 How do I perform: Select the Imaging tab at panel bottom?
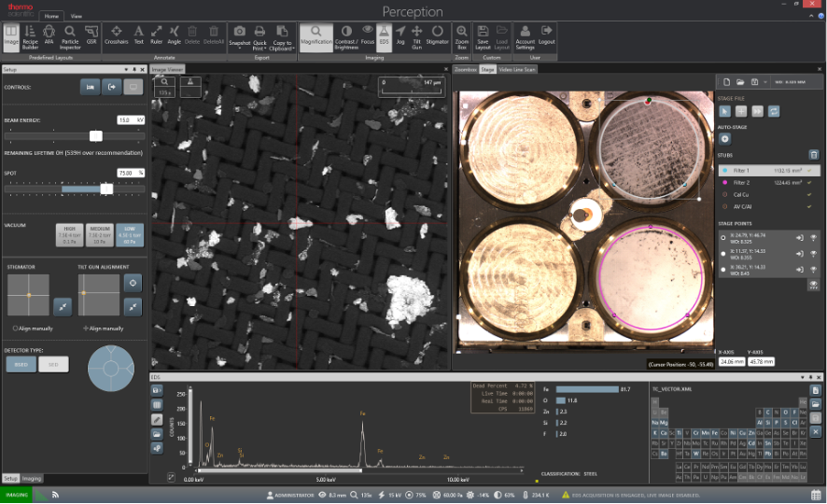31,479
